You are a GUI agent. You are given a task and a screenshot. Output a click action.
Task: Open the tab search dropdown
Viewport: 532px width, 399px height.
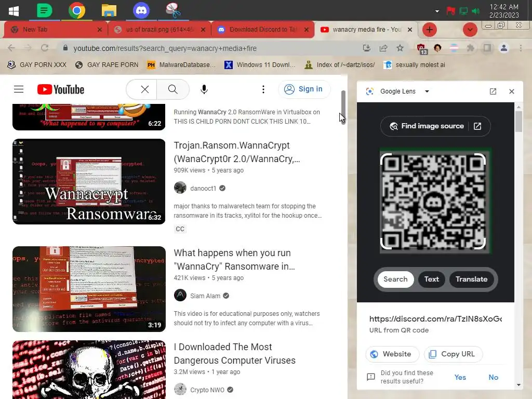tap(470, 30)
